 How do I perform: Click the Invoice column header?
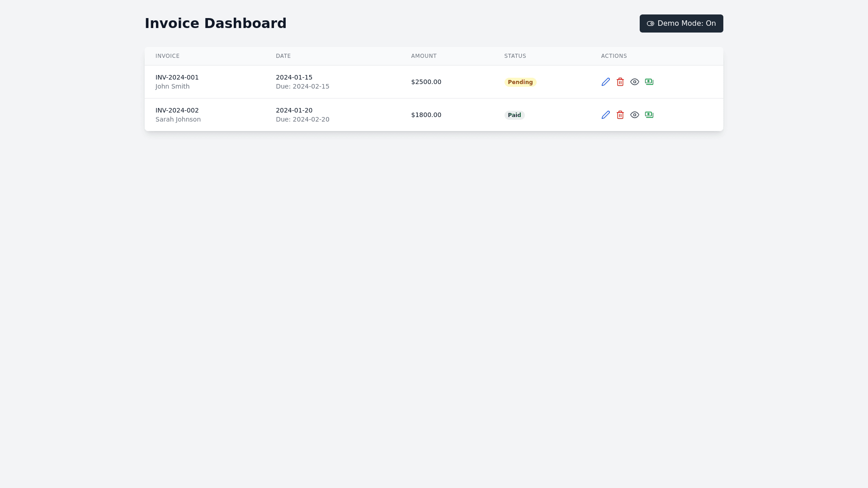pos(167,56)
